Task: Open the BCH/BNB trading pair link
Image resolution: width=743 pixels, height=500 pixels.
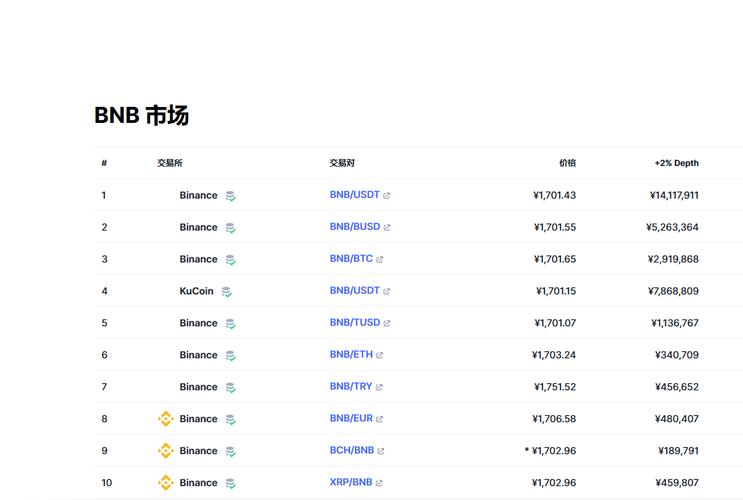Action: pyautogui.click(x=352, y=450)
